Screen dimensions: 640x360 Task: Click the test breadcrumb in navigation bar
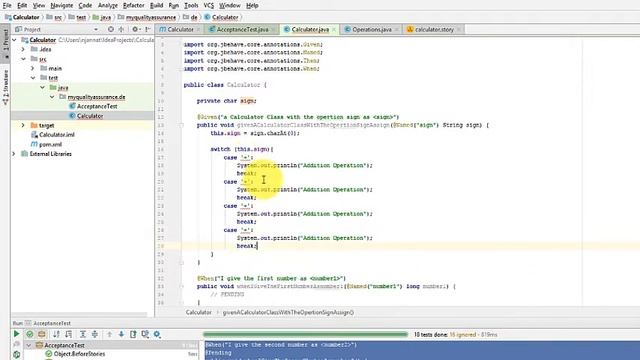(x=81, y=17)
